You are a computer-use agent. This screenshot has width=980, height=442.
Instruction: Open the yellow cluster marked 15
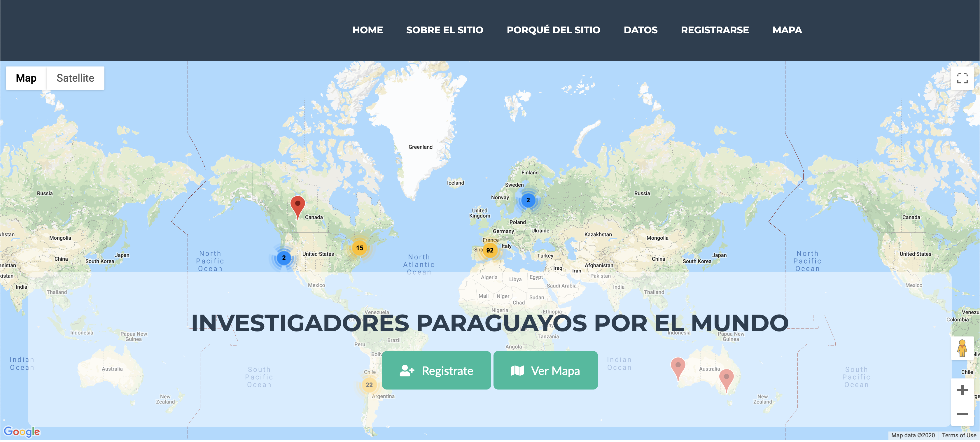[x=359, y=248]
